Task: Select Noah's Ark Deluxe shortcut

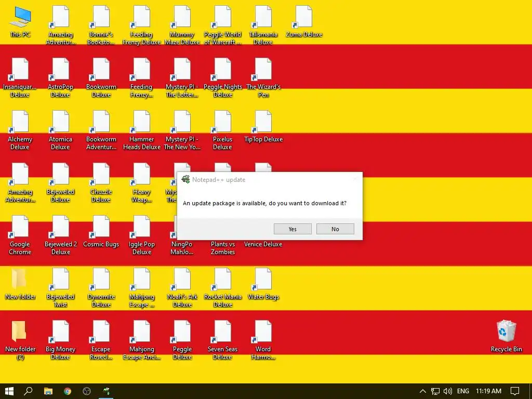Action: coord(182,288)
